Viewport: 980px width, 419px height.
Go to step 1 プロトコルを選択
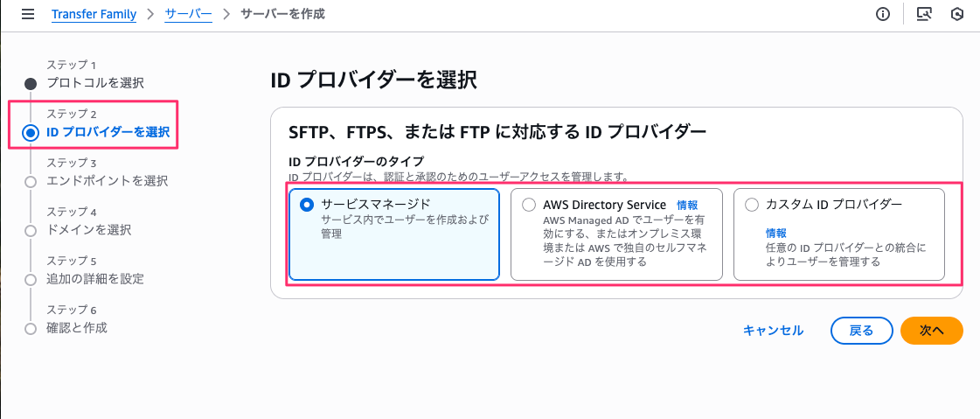click(95, 83)
